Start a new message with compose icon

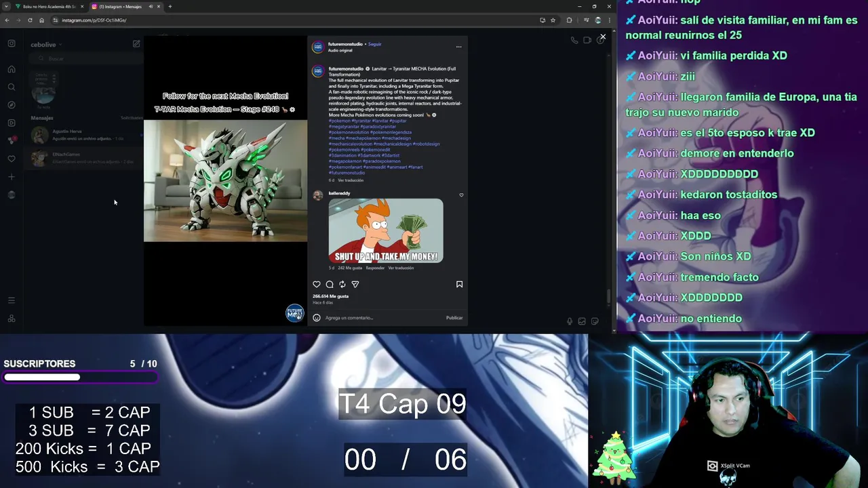[x=136, y=43]
